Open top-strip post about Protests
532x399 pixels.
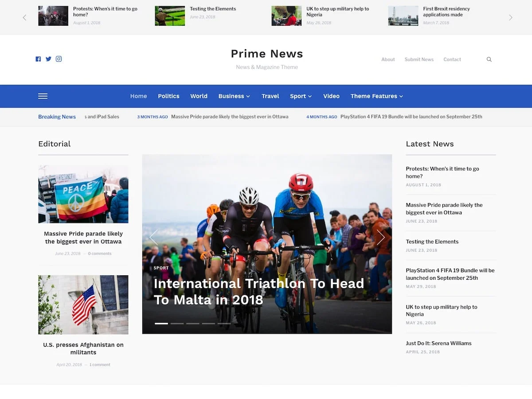105,12
